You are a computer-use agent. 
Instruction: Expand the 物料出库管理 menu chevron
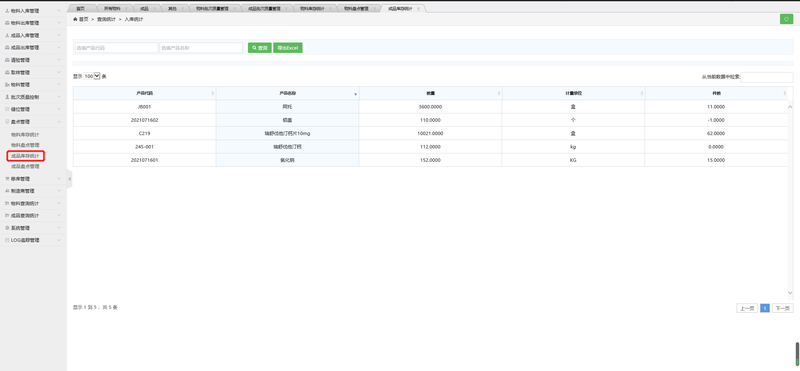point(59,23)
